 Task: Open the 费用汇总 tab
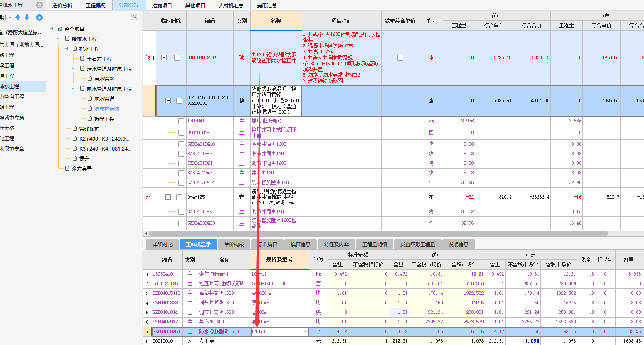pos(267,5)
